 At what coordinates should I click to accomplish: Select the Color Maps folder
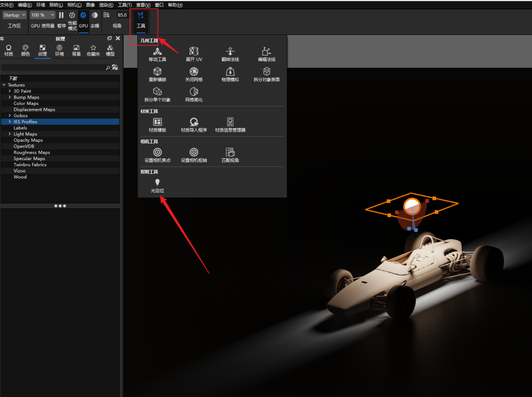(26, 103)
